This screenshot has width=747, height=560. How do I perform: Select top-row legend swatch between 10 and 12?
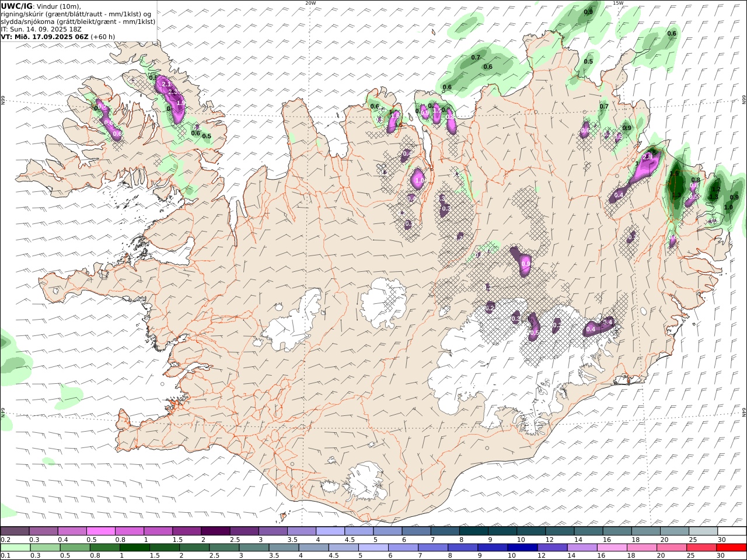coord(531,531)
